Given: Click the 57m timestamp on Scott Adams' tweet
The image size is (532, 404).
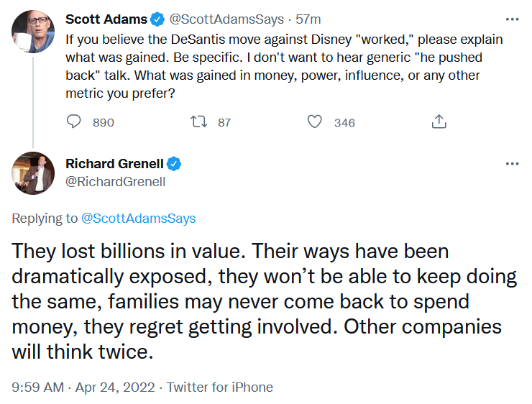Looking at the screenshot, I should point(308,19).
